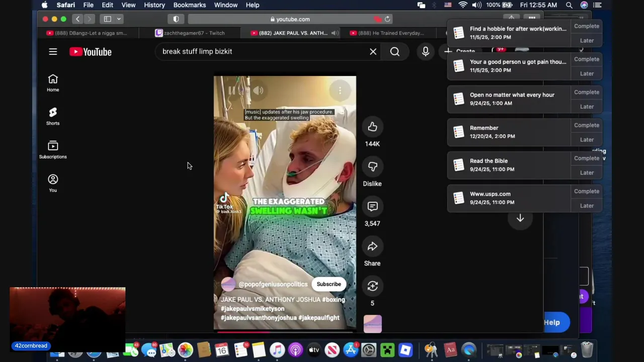Open Control Center menu bar icon
This screenshot has height=362, width=644.
(597, 5)
